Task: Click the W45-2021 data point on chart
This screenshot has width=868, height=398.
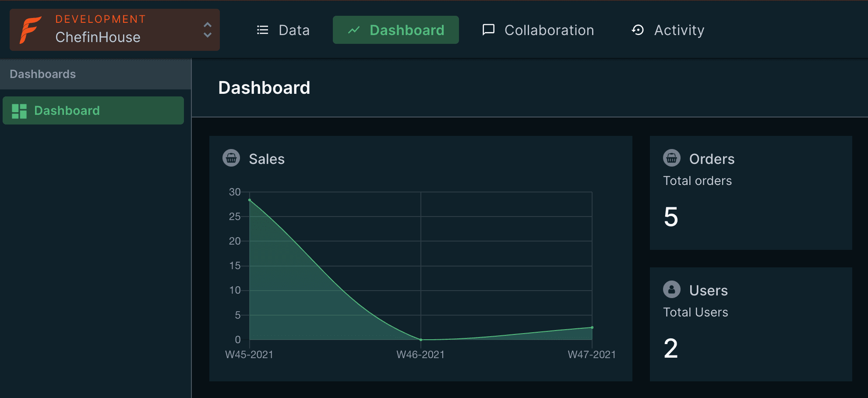Action: [x=250, y=200]
